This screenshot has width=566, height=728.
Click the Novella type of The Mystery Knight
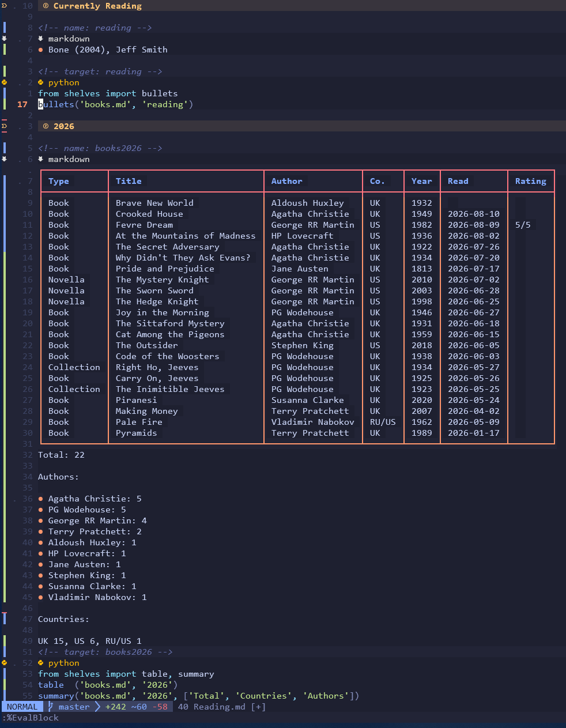66,280
